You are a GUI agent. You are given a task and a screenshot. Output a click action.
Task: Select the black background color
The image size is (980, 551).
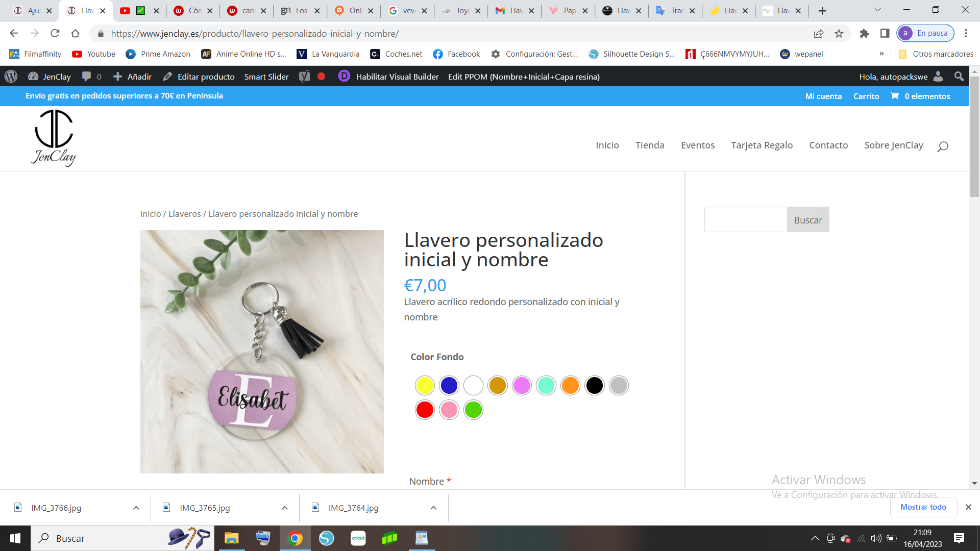click(x=595, y=386)
